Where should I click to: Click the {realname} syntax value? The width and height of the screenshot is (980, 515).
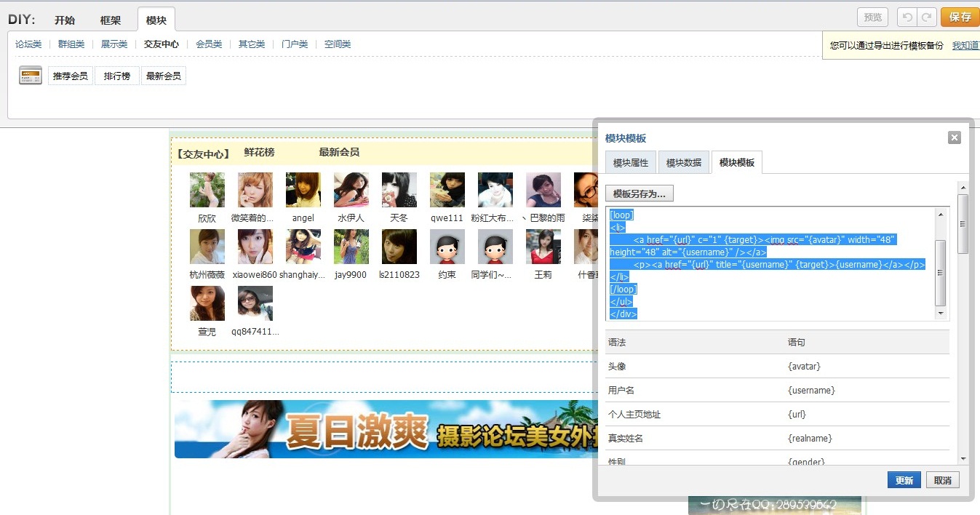810,439
